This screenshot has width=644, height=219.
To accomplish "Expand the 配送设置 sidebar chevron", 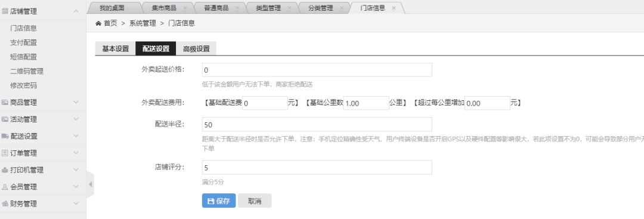I will [x=76, y=136].
